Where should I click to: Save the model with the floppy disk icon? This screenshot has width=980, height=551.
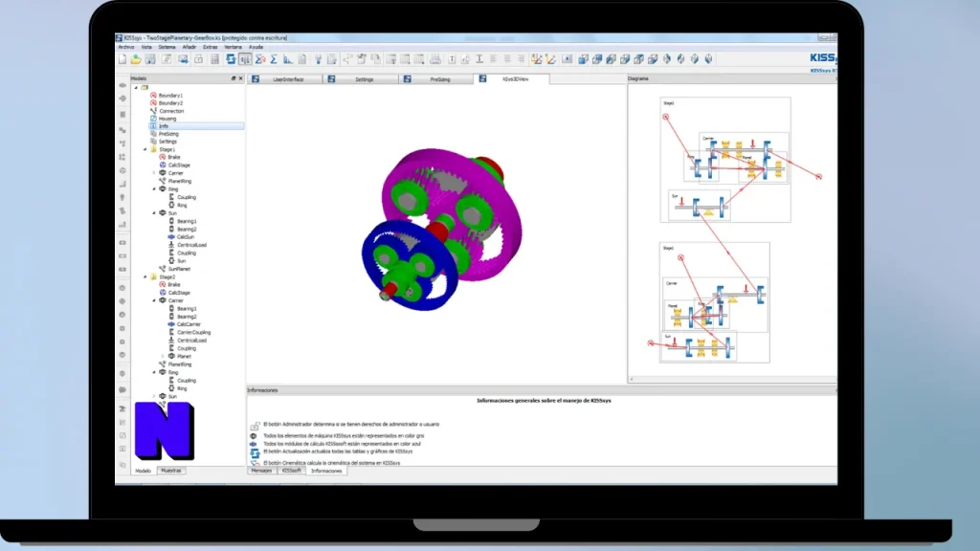150,59
